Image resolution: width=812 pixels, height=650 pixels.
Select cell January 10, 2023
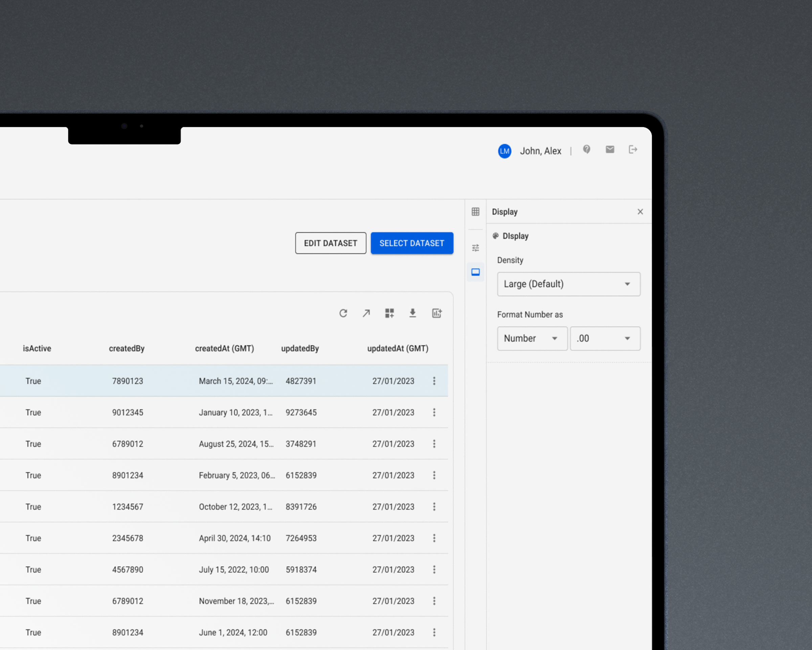point(236,413)
